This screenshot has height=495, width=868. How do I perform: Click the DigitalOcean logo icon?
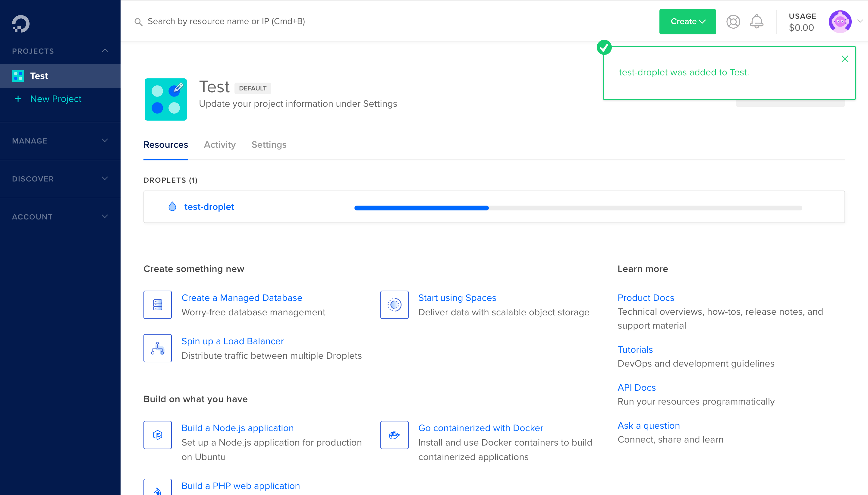coord(21,24)
